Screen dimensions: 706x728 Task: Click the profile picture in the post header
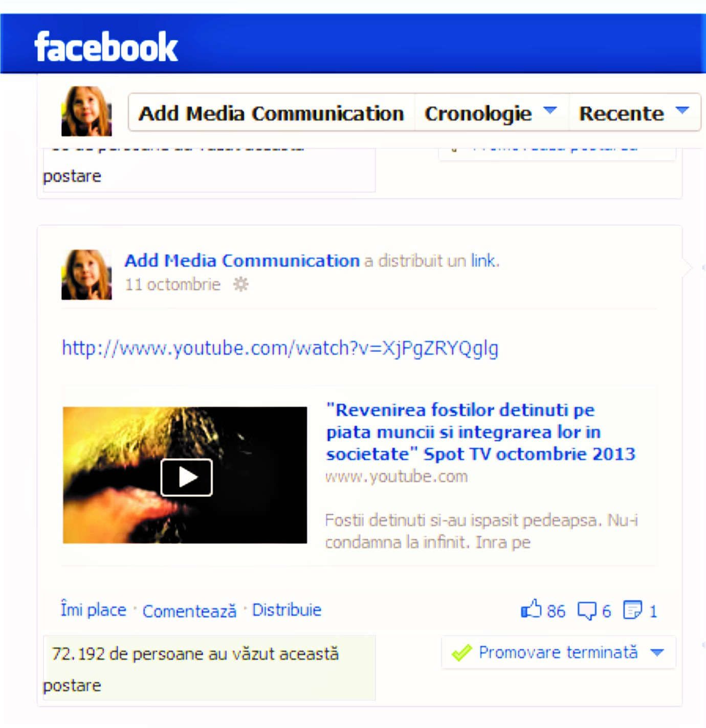(86, 275)
